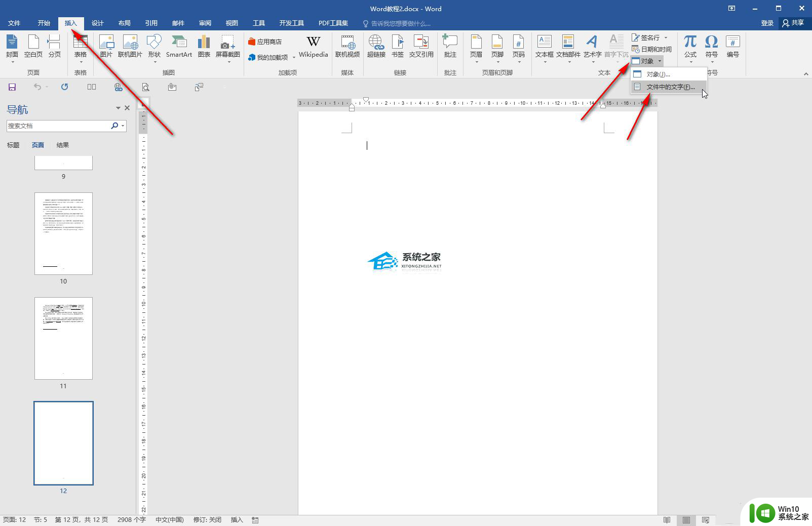Open My Add-ins

click(268, 57)
